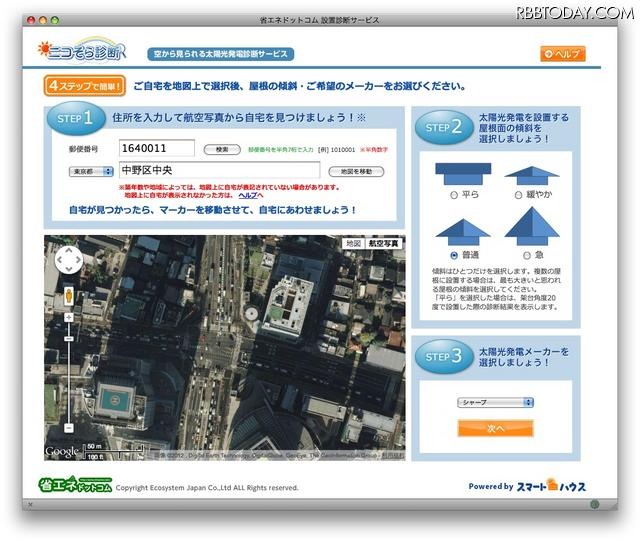Click the steep roof illustration
This screenshot has height=541, width=640.
[x=532, y=226]
